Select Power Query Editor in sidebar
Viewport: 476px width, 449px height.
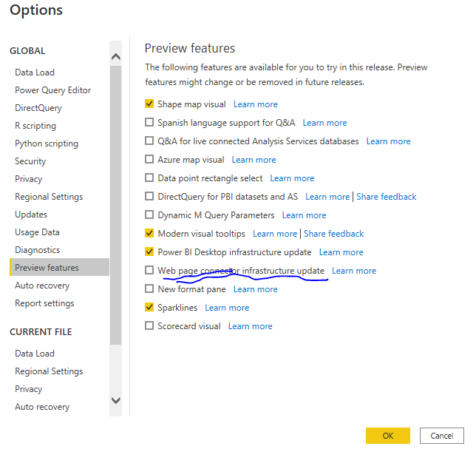click(x=52, y=90)
